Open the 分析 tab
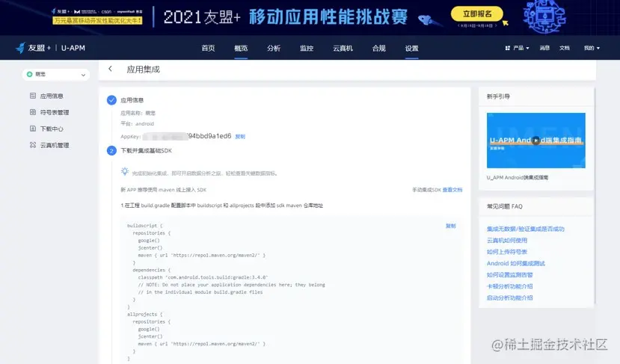Viewport: 620px width, 364px height. pyautogui.click(x=274, y=49)
